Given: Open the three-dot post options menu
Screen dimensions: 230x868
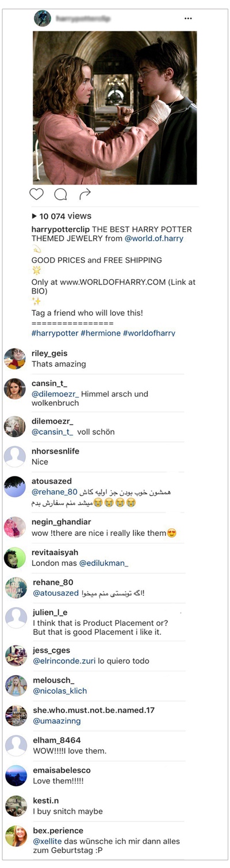Looking at the screenshot, I should coord(188,18).
